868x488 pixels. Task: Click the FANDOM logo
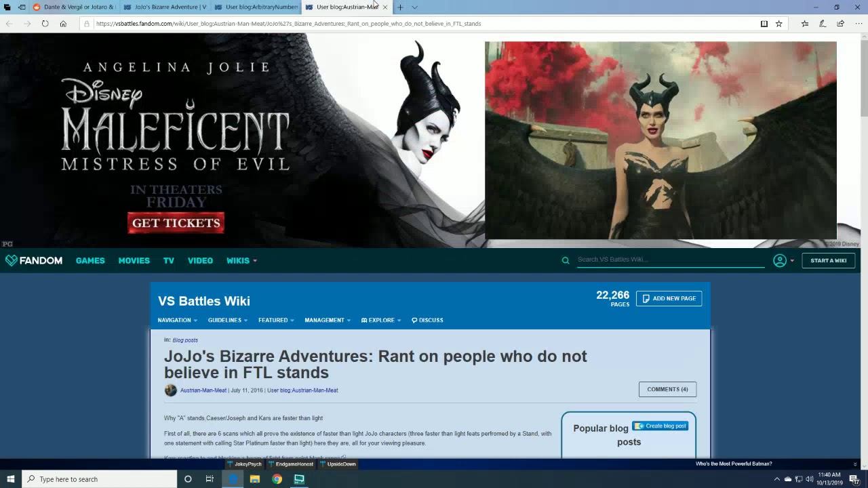[x=34, y=260]
